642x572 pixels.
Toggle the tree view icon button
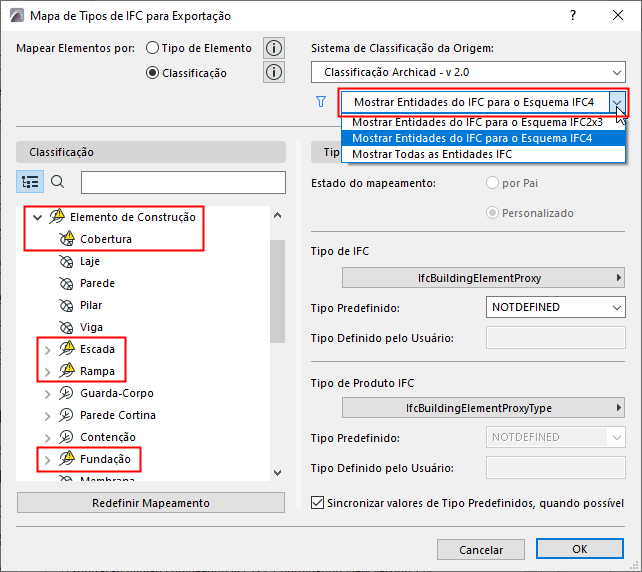(30, 181)
